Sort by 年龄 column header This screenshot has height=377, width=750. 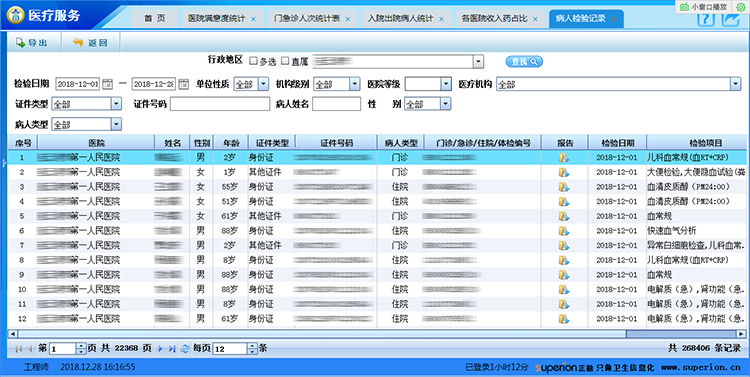[231, 143]
